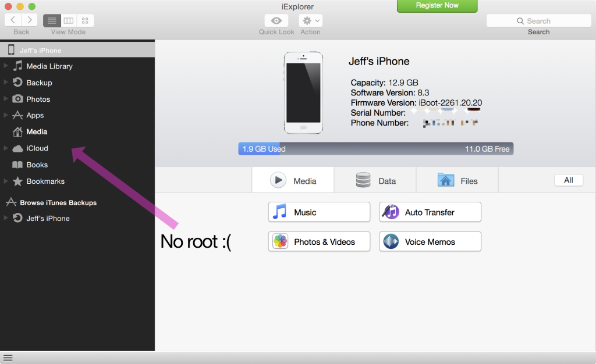Image resolution: width=596 pixels, height=364 pixels.
Task: Expand the iCloud sidebar item
Action: click(x=6, y=148)
